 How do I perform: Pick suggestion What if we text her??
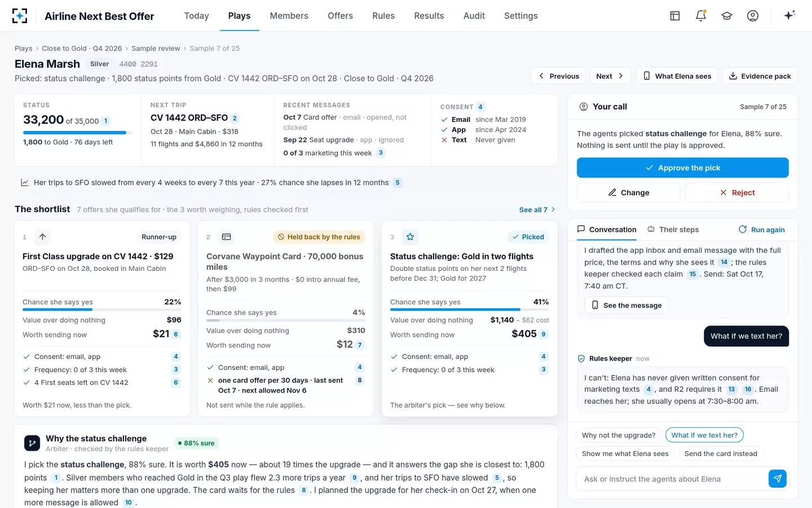click(x=704, y=435)
